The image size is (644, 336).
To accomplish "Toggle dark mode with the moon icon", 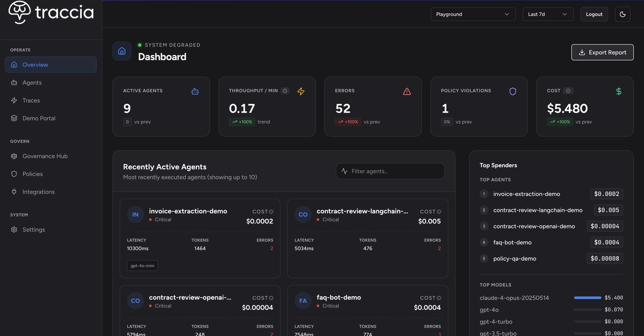I will [x=623, y=14].
